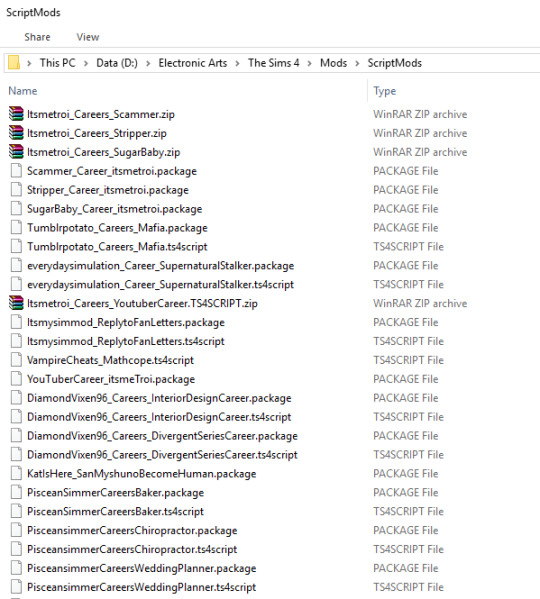The height and width of the screenshot is (599, 540).
Task: Navigate to The Sims 4 breadcrumb
Action: (x=274, y=63)
